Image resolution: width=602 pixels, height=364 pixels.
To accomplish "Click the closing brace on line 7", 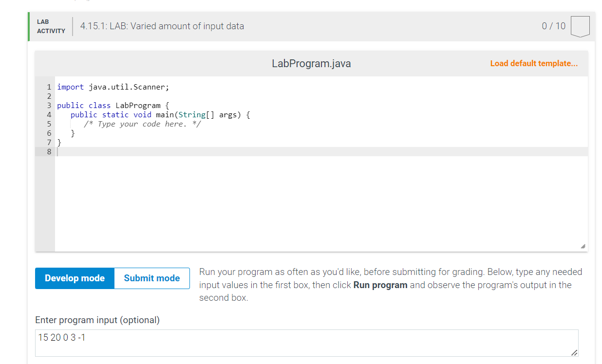I will tap(59, 142).
